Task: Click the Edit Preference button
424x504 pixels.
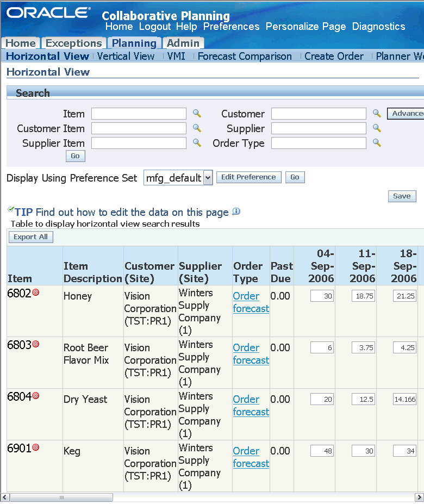Action: tap(248, 177)
